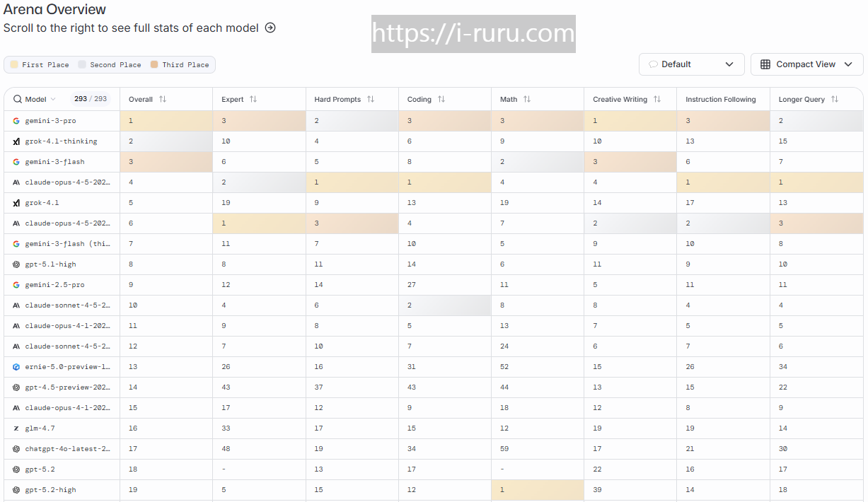This screenshot has height=502, width=868.
Task: Click Longer Query value 15 in grok-4.1-thinking row
Action: click(783, 141)
